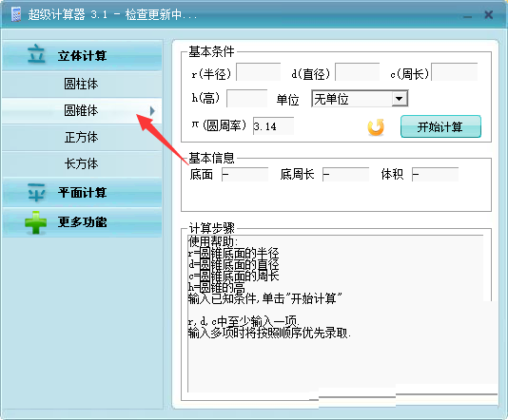508x420 pixels.
Task: Select 正方体 in the sidebar
Action: point(81,137)
